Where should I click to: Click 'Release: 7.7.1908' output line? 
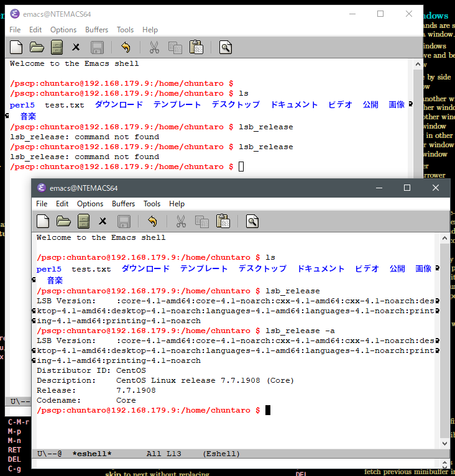(96, 390)
